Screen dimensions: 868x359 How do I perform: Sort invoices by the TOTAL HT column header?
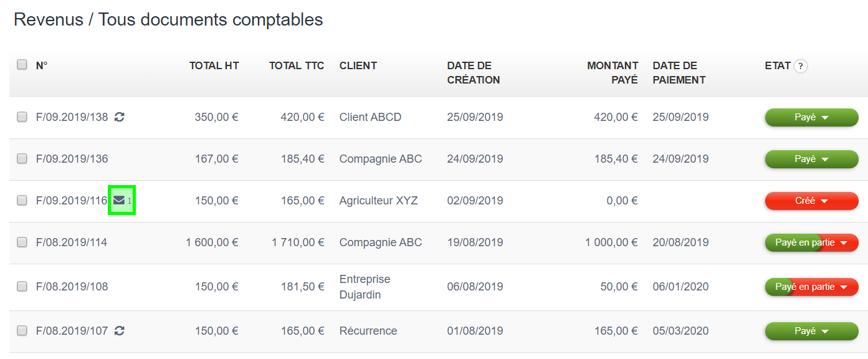(x=214, y=65)
